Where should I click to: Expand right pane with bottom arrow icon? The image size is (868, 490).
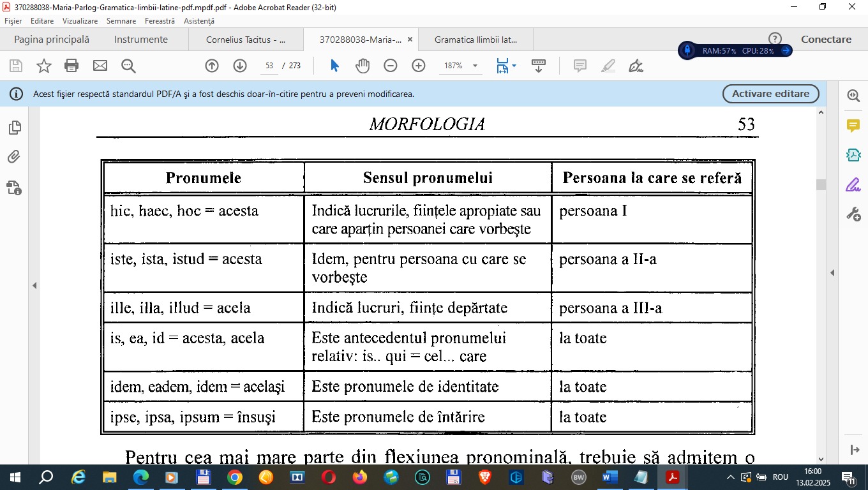[855, 450]
